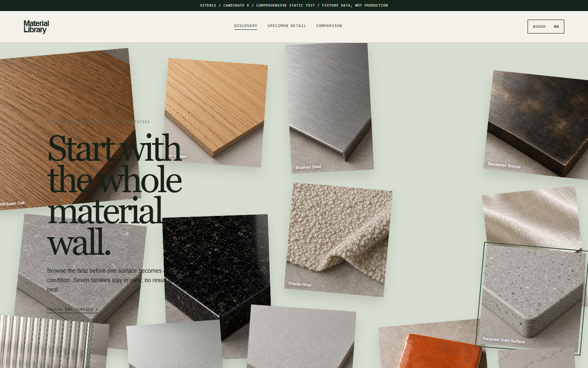Select the Brushed Steel specimen
The image size is (588, 368).
point(329,108)
